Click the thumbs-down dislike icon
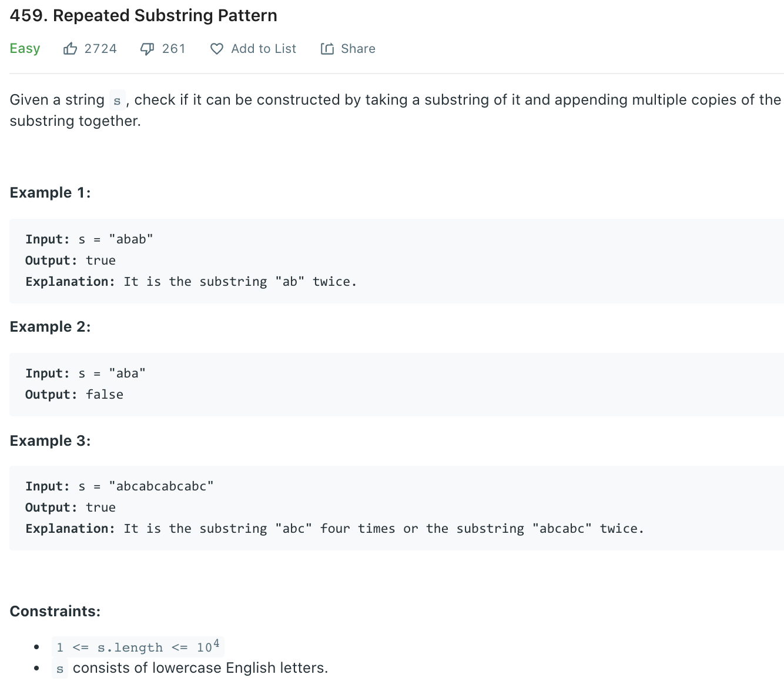The image size is (784, 681). pos(147,49)
